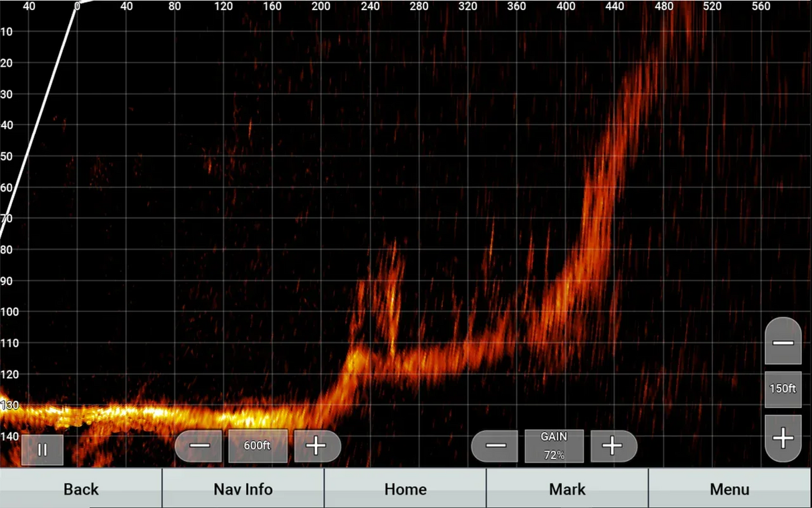This screenshot has width=812, height=508.
Task: Increase zoom with the right-side plus button
Action: coord(783,438)
